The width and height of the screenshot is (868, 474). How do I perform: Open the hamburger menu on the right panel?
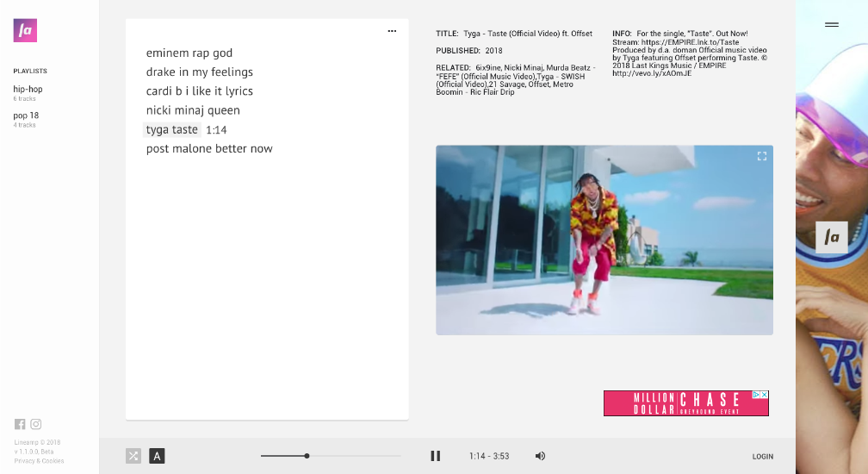click(832, 24)
